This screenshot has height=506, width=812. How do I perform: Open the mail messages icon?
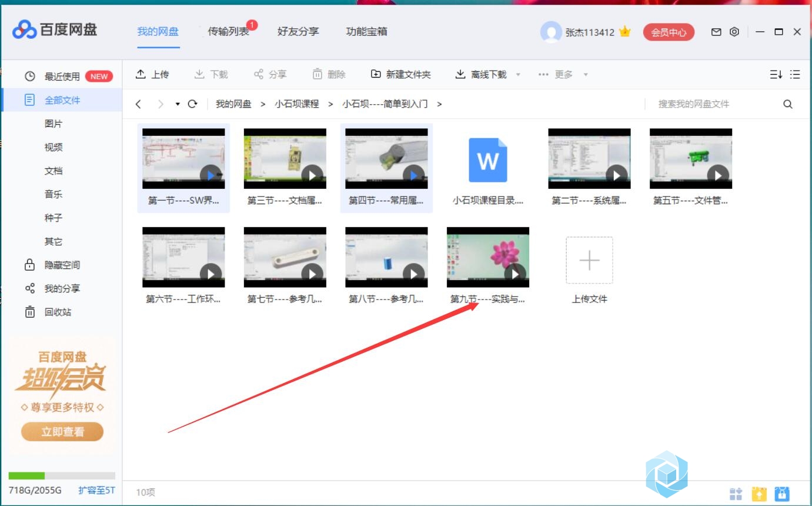(716, 32)
